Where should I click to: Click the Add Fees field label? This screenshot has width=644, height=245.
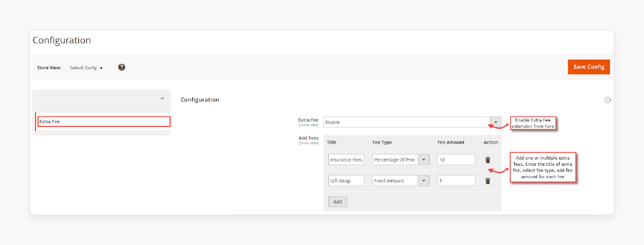[308, 138]
